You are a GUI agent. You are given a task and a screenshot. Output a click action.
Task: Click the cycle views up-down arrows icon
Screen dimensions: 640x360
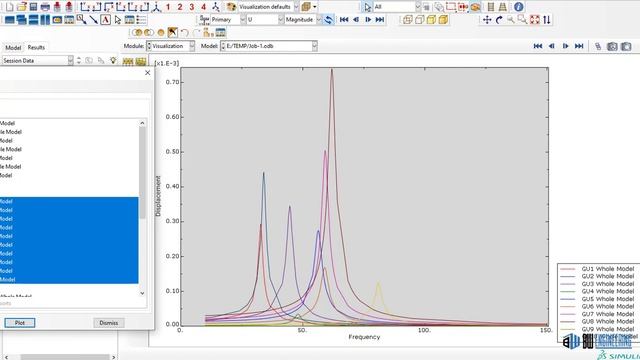(547, 20)
